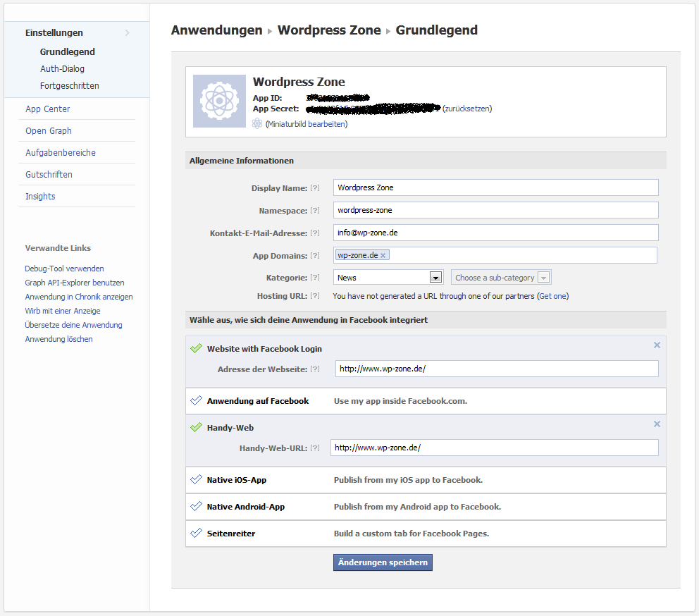Go to App Center in sidebar
The width and height of the screenshot is (699, 616).
coord(48,109)
